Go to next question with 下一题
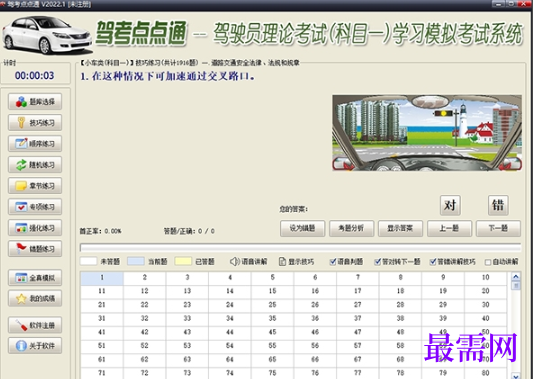This screenshot has height=379, width=536. click(498, 228)
